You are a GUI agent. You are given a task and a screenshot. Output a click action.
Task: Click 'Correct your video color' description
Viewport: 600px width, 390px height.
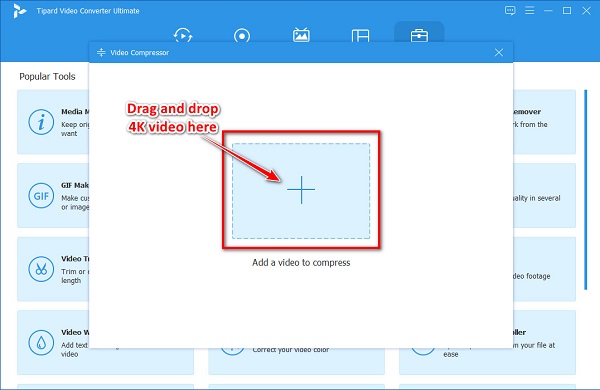point(291,349)
